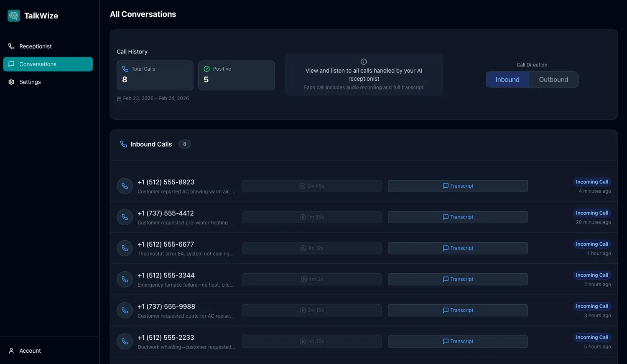
Task: Click the Settings gear icon in sidebar
Action: pyautogui.click(x=11, y=82)
